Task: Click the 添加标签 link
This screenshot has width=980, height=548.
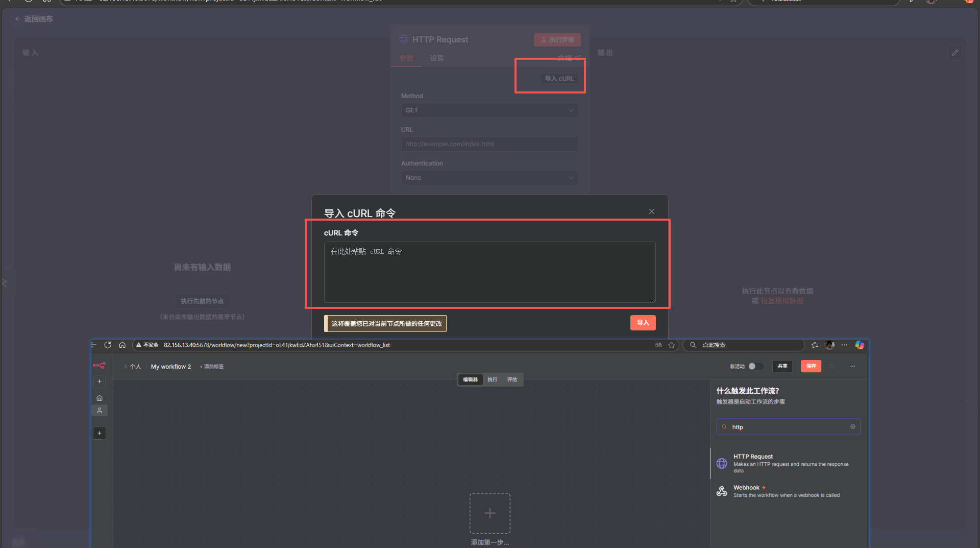Action: click(212, 367)
